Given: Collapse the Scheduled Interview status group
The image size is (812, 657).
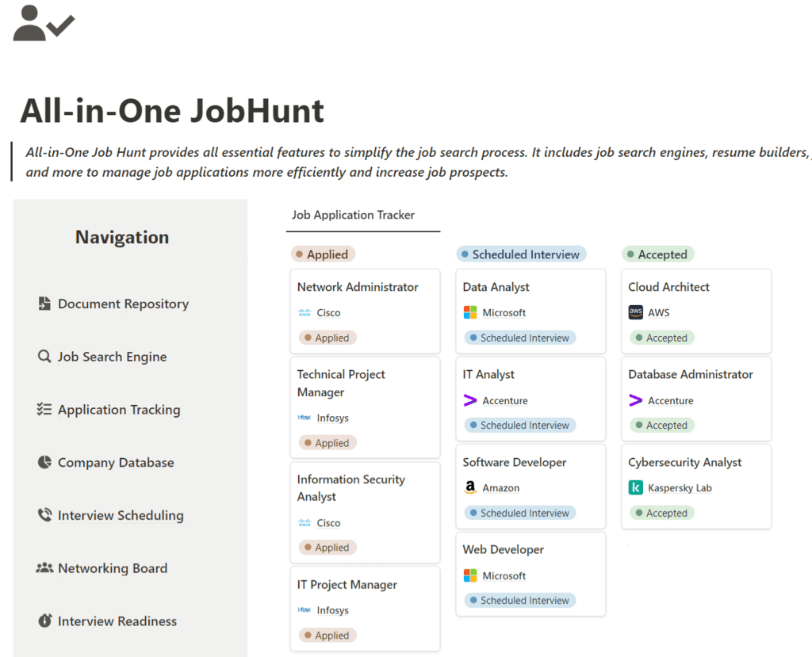Looking at the screenshot, I should (x=520, y=254).
